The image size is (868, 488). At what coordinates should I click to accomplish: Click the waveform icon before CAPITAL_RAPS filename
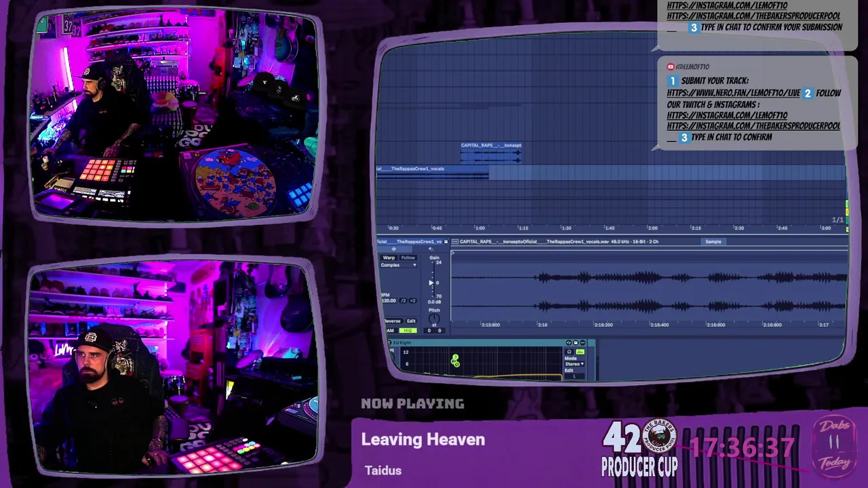tap(455, 241)
